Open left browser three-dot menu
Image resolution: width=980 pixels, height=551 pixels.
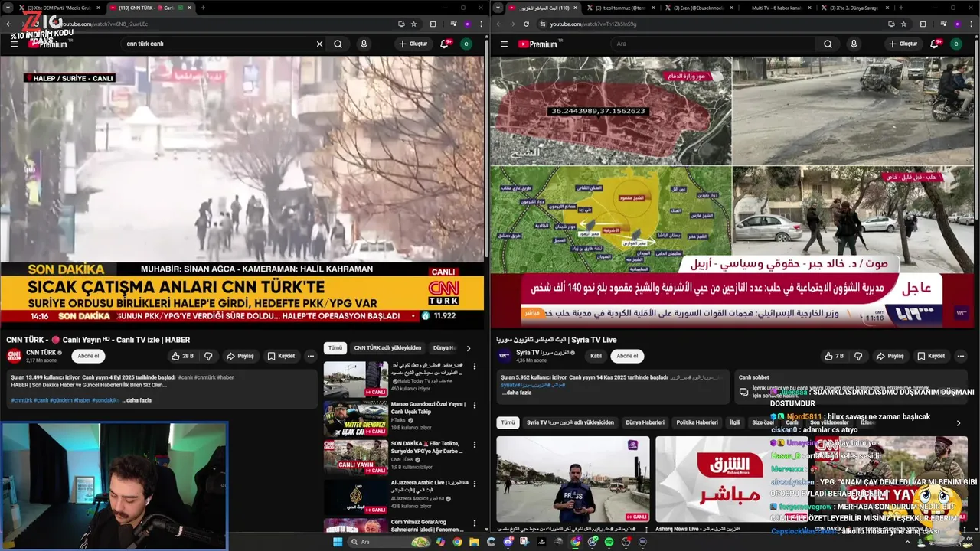pyautogui.click(x=479, y=24)
